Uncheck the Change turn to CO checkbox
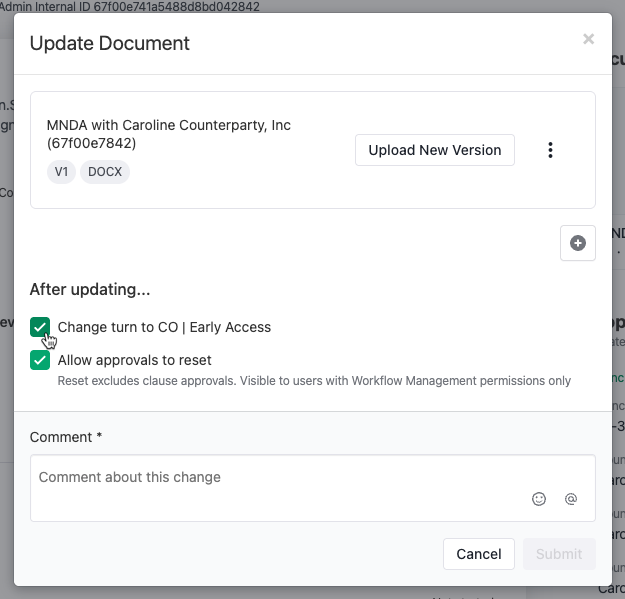The width and height of the screenshot is (625, 599). click(x=40, y=327)
